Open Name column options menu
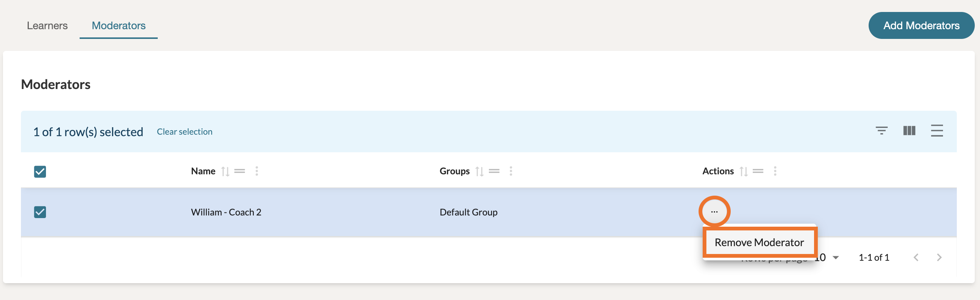The image size is (980, 300). tap(257, 171)
